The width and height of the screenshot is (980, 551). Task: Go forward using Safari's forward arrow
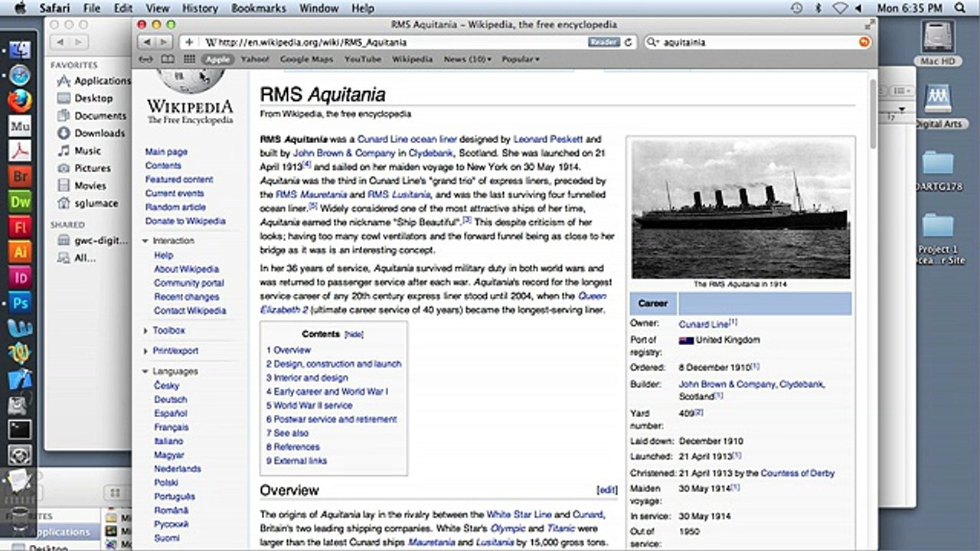[x=165, y=42]
